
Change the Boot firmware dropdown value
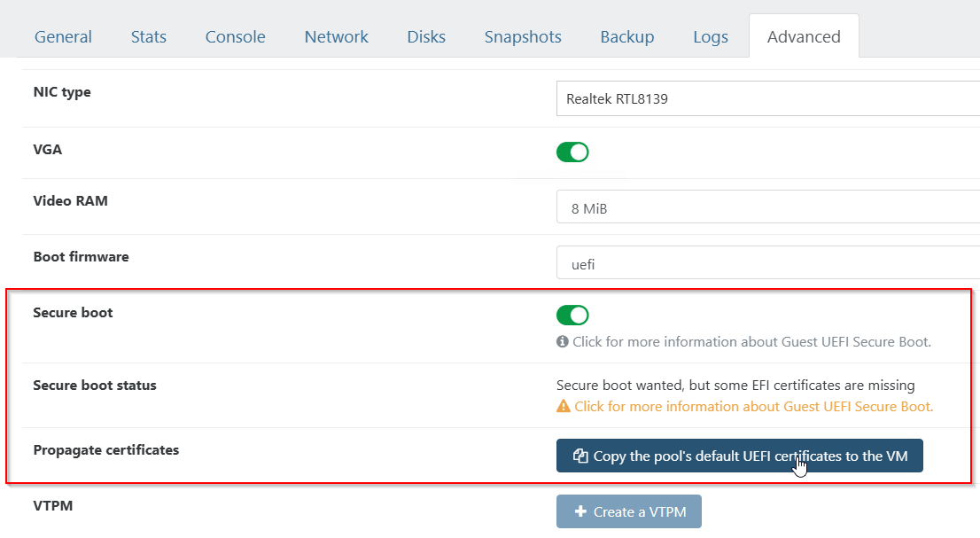767,263
